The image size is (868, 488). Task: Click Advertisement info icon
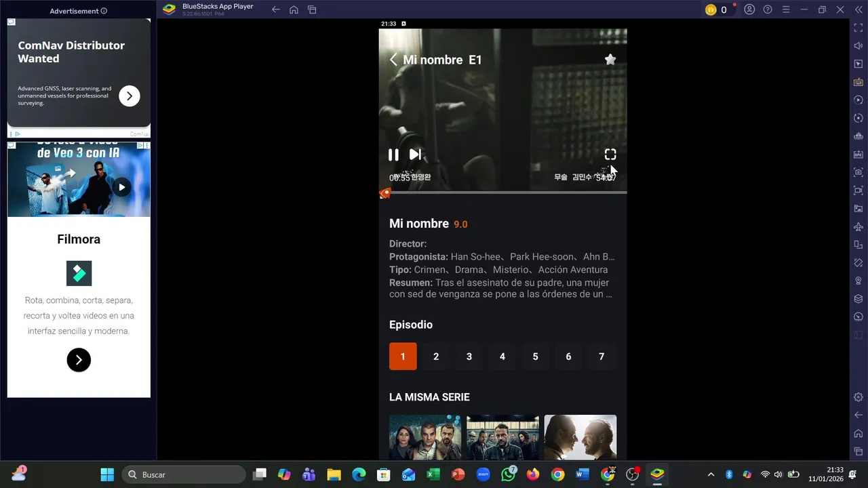coord(104,11)
